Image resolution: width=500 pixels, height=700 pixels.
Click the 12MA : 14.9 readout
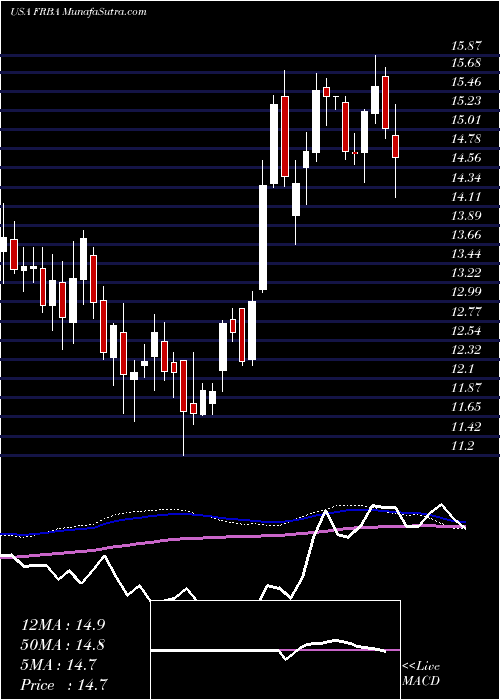pos(63,625)
